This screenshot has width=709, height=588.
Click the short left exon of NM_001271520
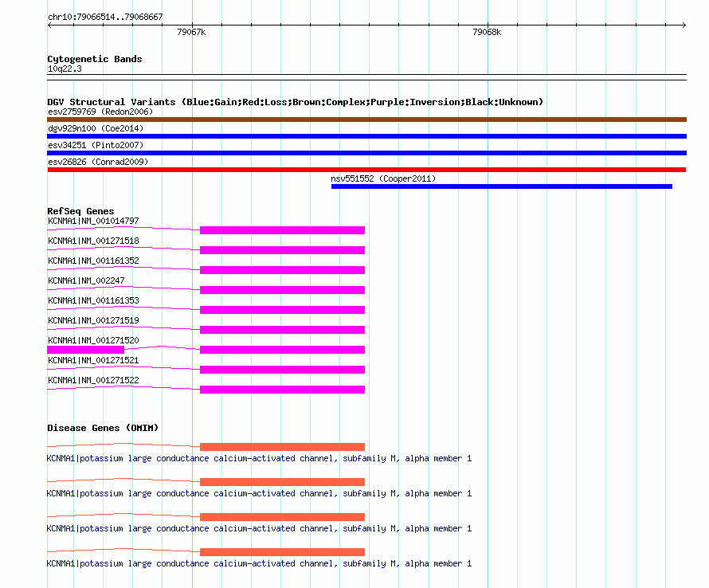85,350
